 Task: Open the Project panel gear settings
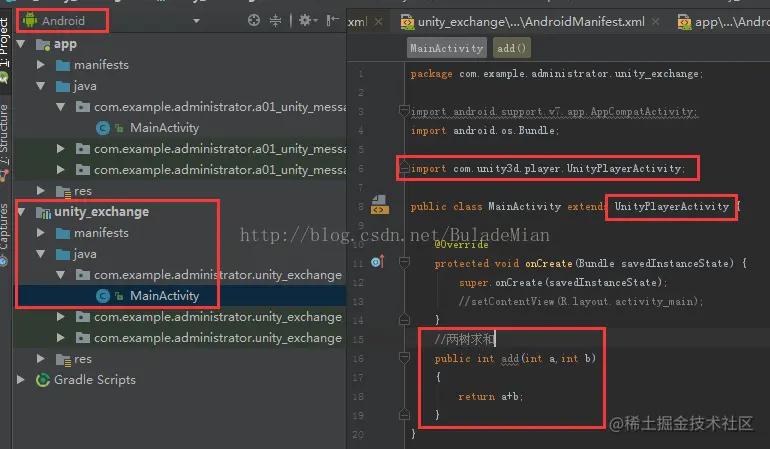[307, 20]
